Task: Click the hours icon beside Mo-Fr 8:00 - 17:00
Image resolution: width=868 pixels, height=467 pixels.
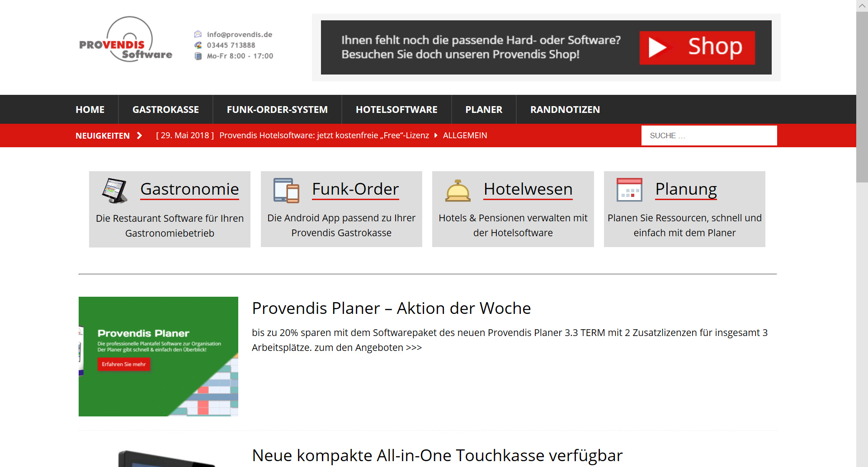Action: pos(198,56)
